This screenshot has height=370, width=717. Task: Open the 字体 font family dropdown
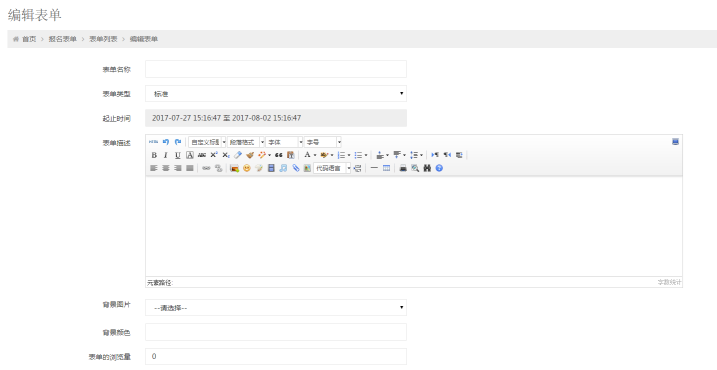coord(284,142)
